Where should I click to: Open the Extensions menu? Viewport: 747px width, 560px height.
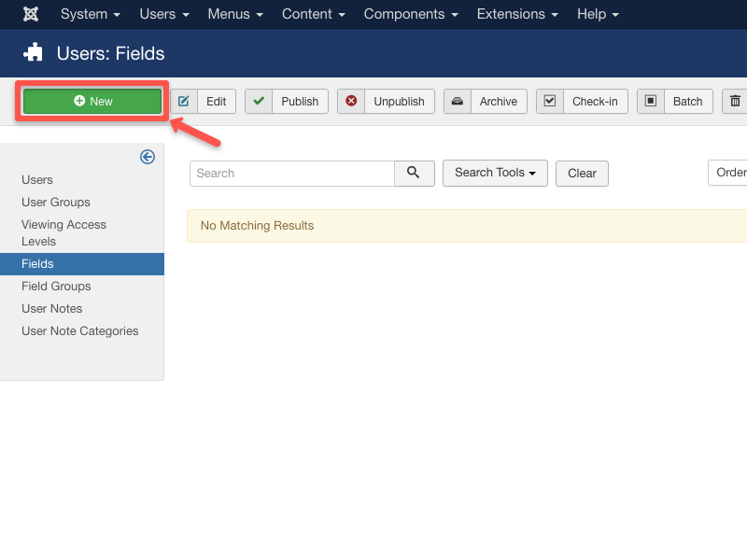517,14
